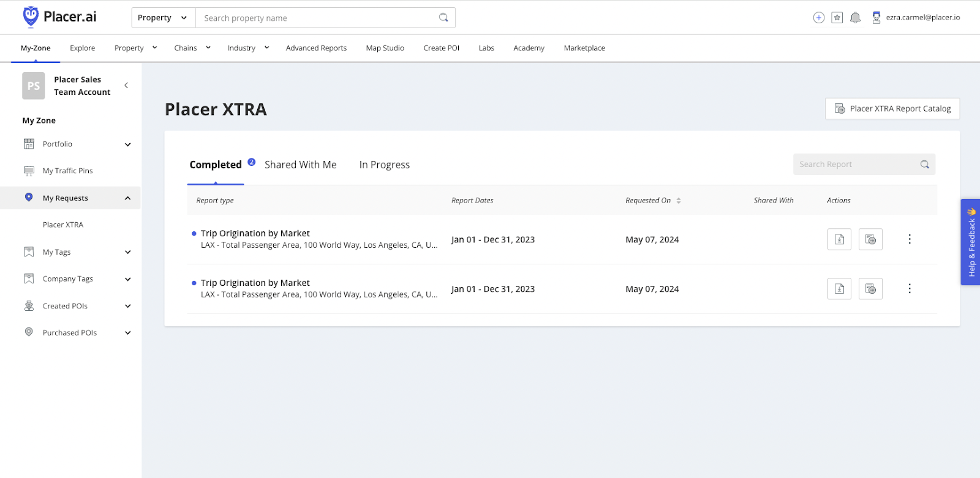980x478 pixels.
Task: Collapse the sidebar with the left arrow
Action: tap(126, 85)
